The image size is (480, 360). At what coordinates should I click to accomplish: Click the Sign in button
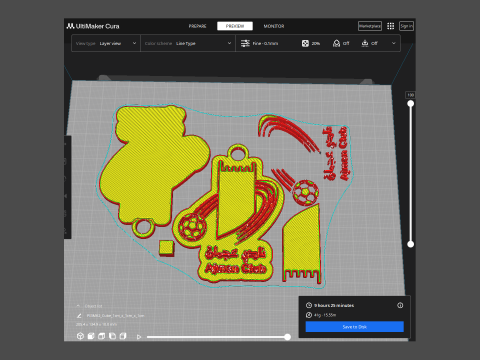point(406,26)
